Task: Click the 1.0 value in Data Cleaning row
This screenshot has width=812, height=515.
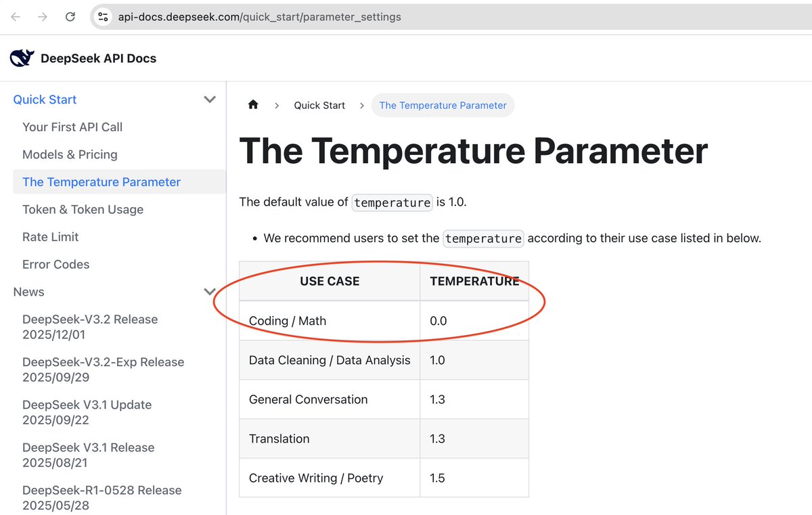Action: point(474,360)
